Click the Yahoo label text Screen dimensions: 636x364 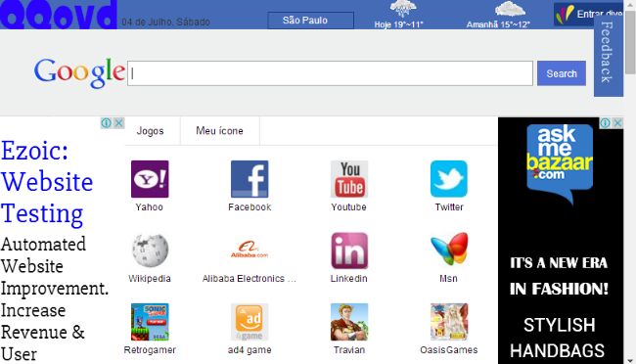tap(150, 207)
